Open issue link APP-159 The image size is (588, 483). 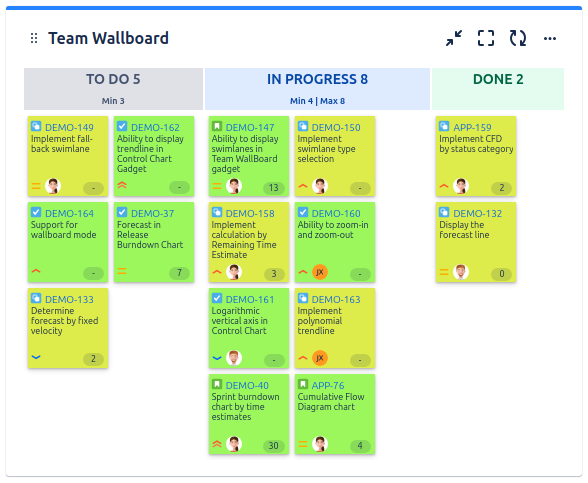(x=472, y=128)
